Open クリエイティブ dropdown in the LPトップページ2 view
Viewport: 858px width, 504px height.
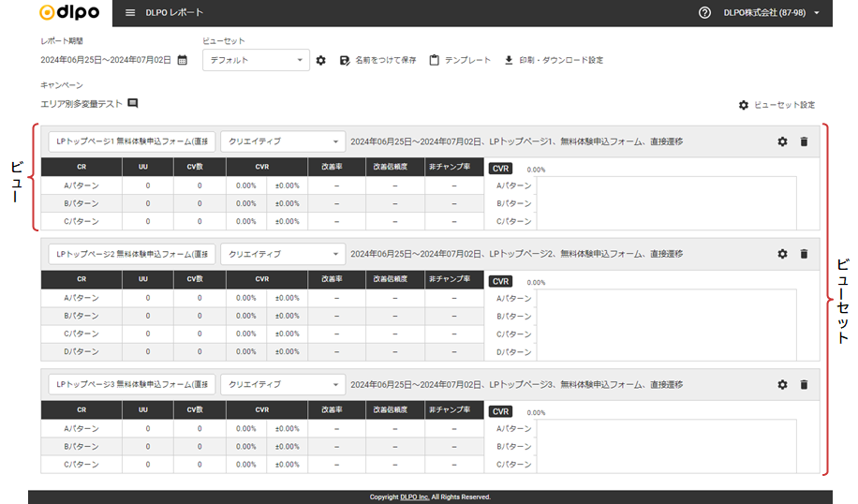283,254
